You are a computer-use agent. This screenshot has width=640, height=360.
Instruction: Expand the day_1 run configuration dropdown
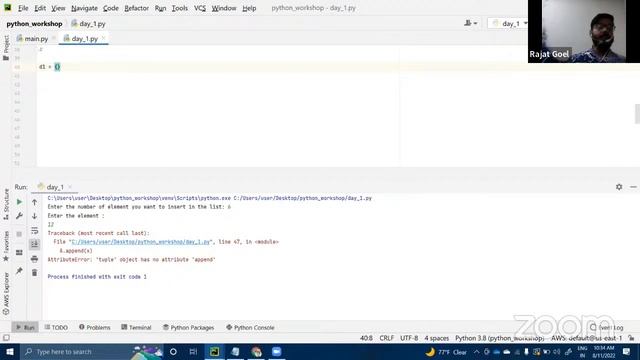coord(510,23)
